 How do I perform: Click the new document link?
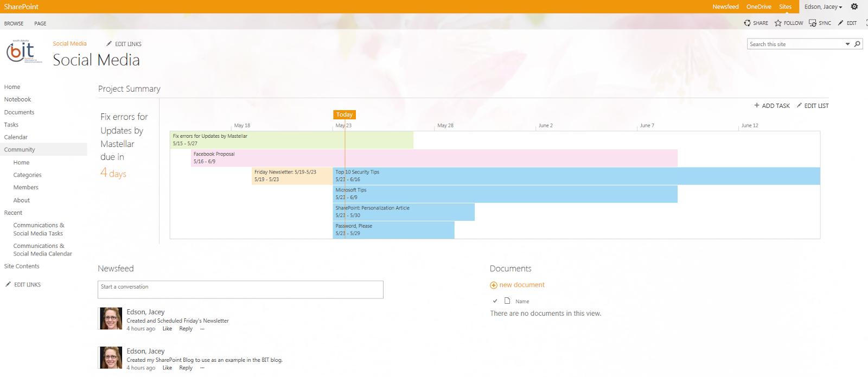[522, 285]
